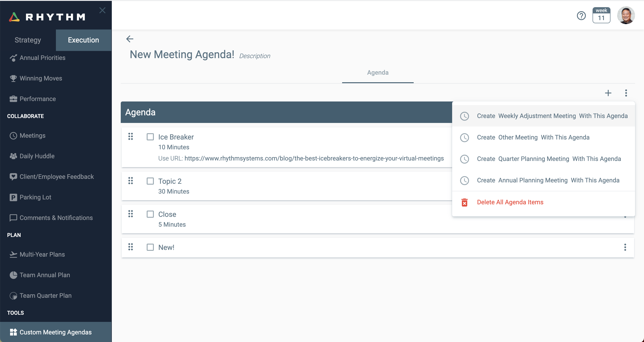Open the help question mark icon
The width and height of the screenshot is (644, 342).
[x=581, y=15]
